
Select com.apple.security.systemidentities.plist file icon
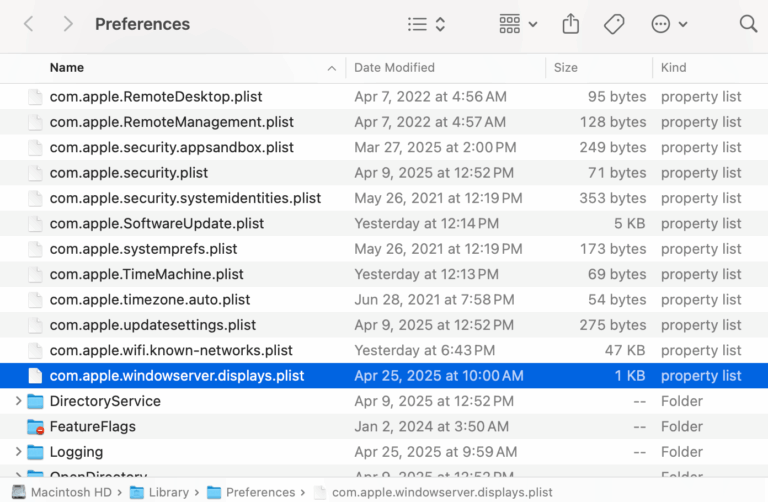pyautogui.click(x=35, y=198)
